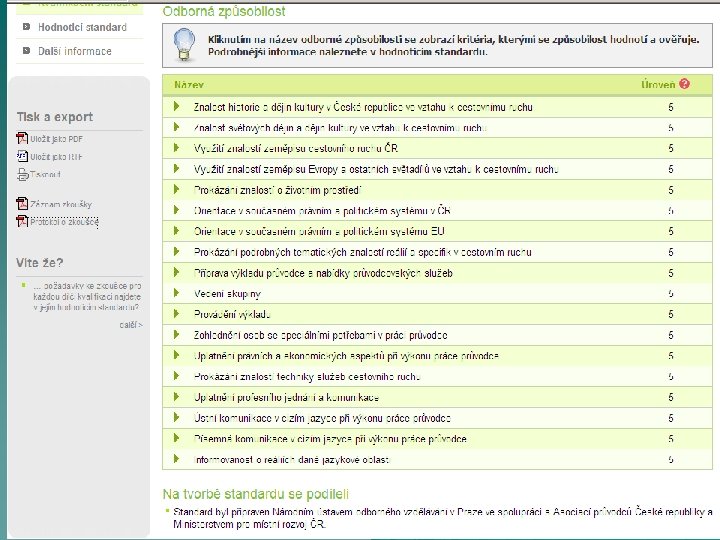Expand Prokázání znalostí o životním prostředí row

[177, 189]
